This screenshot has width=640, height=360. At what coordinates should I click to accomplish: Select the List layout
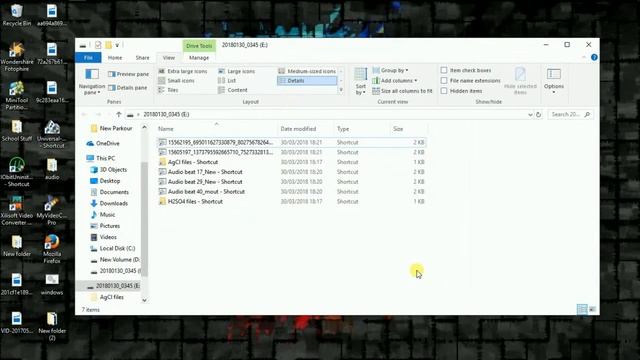coord(227,80)
